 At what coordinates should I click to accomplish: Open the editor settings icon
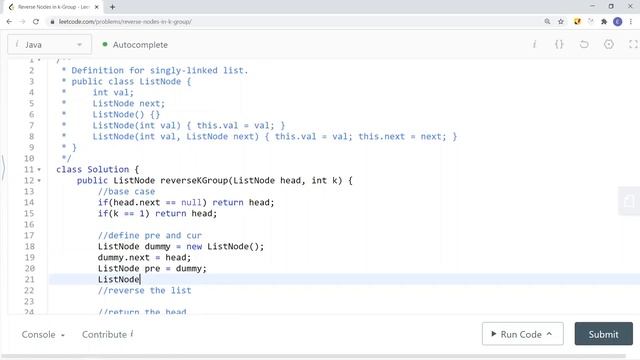609,44
